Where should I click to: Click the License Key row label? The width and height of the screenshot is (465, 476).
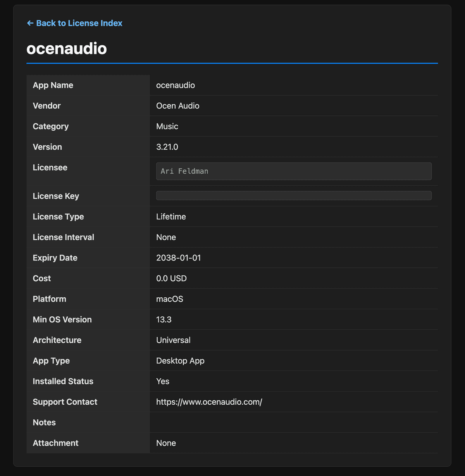(56, 196)
